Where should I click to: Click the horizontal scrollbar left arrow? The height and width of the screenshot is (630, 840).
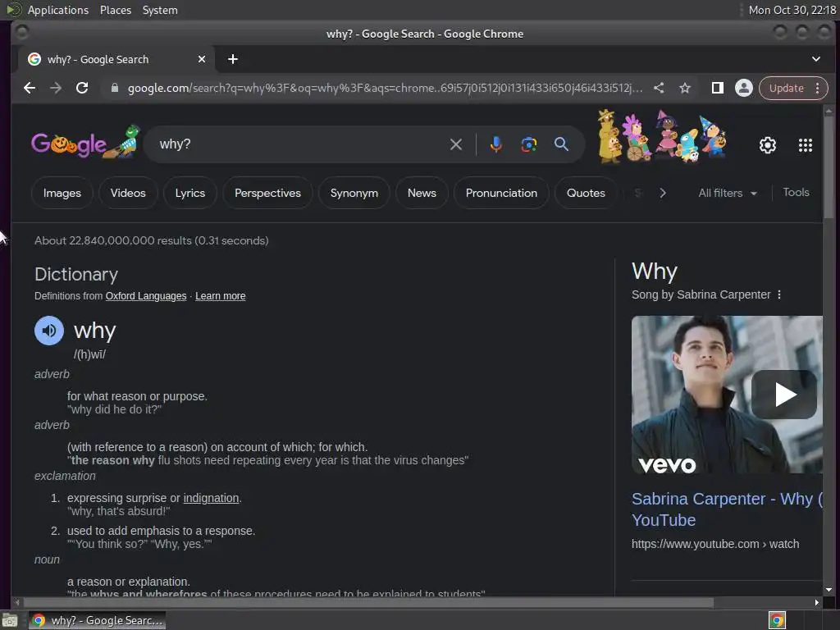tap(17, 603)
